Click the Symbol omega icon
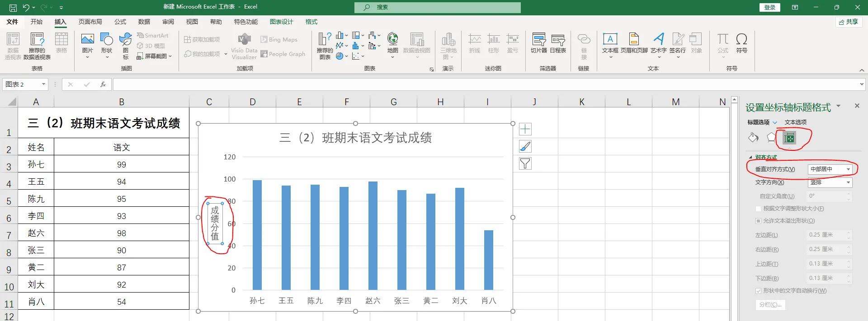This screenshot has height=321, width=868. (741, 44)
